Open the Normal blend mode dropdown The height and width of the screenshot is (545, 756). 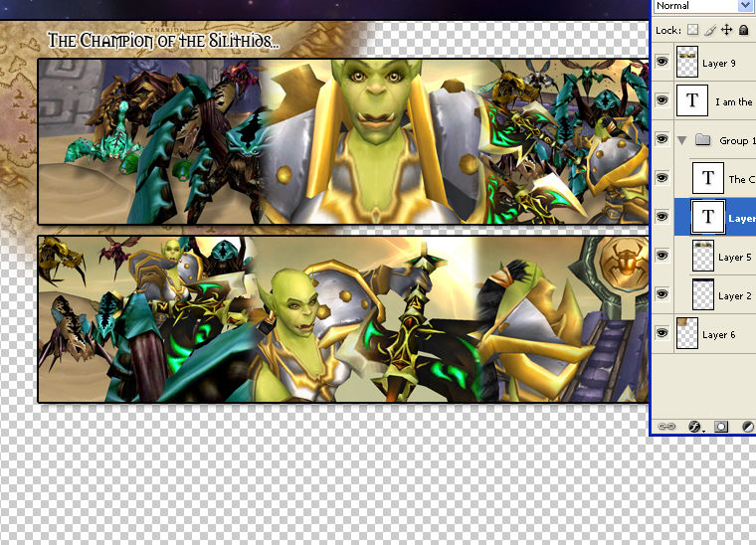(x=703, y=6)
